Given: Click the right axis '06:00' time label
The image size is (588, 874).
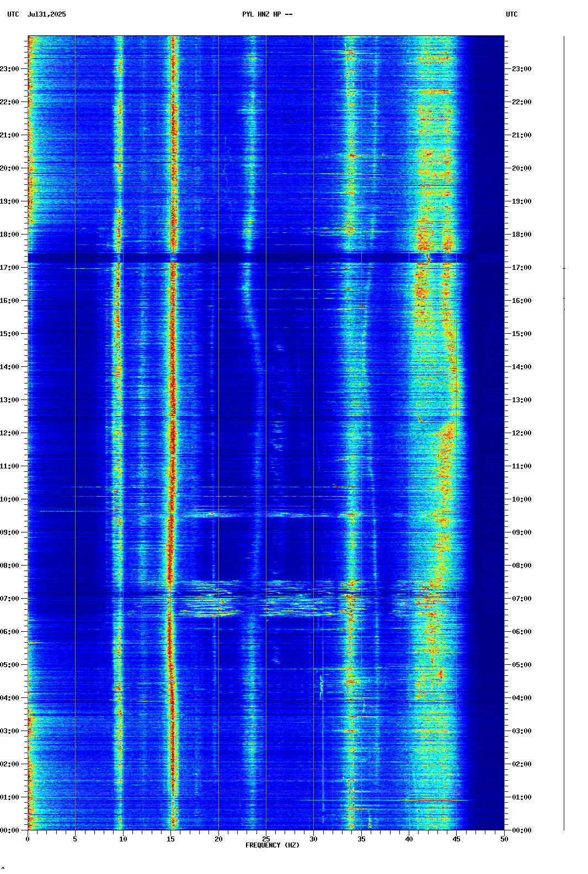Looking at the screenshot, I should pos(522,632).
